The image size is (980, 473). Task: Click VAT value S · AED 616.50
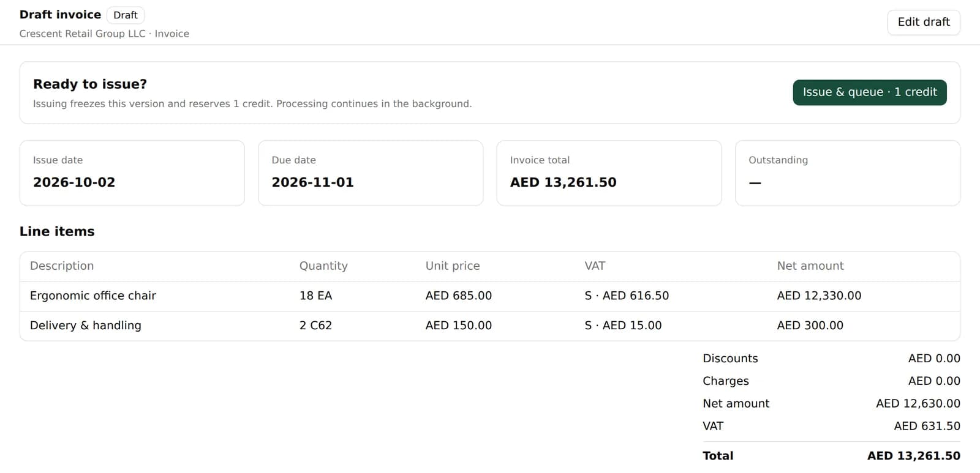[x=627, y=296]
